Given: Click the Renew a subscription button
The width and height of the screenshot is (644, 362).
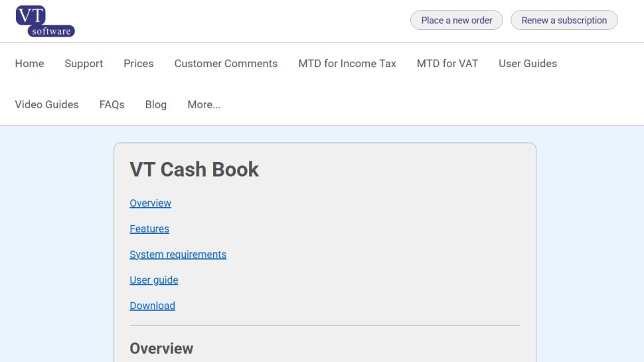Looking at the screenshot, I should pos(564,20).
